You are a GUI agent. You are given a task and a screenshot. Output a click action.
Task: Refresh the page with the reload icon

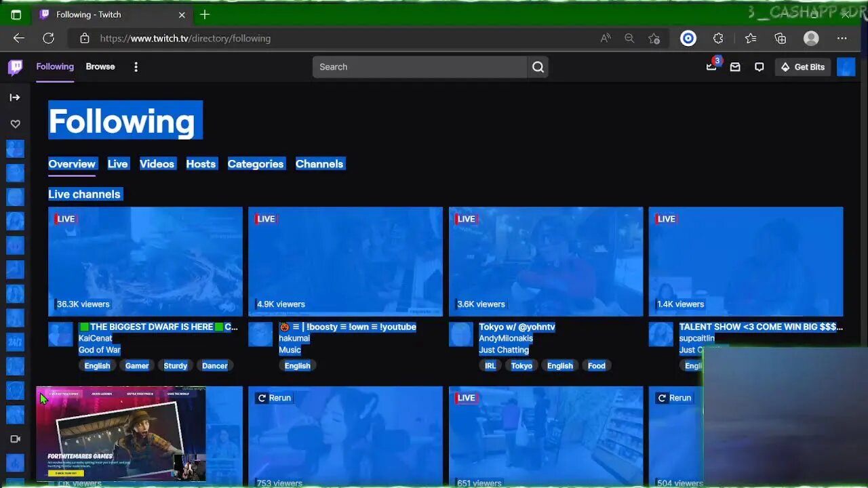(x=49, y=39)
